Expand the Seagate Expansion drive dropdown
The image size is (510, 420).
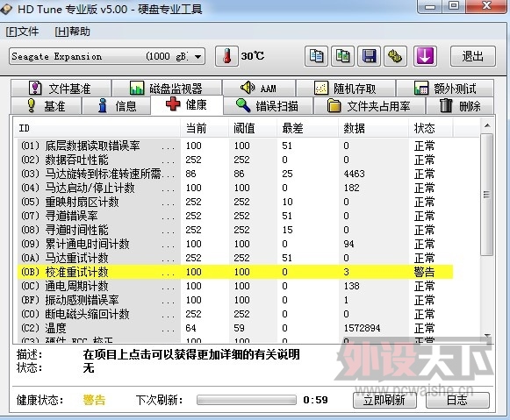click(198, 57)
